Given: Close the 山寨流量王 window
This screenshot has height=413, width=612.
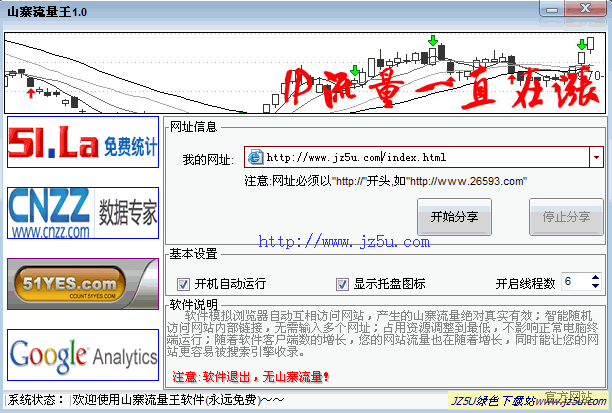Looking at the screenshot, I should (x=585, y=8).
